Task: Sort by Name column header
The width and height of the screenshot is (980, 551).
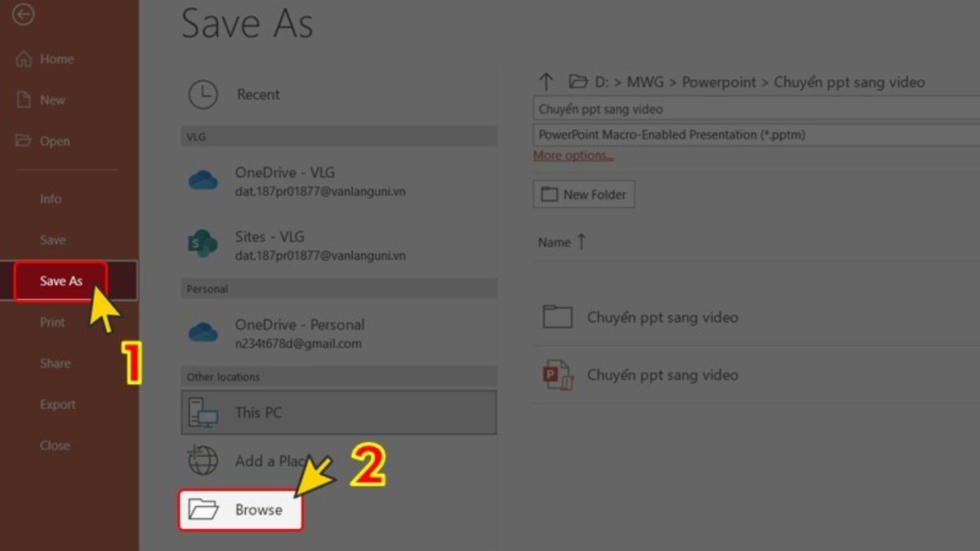Action: coord(555,242)
